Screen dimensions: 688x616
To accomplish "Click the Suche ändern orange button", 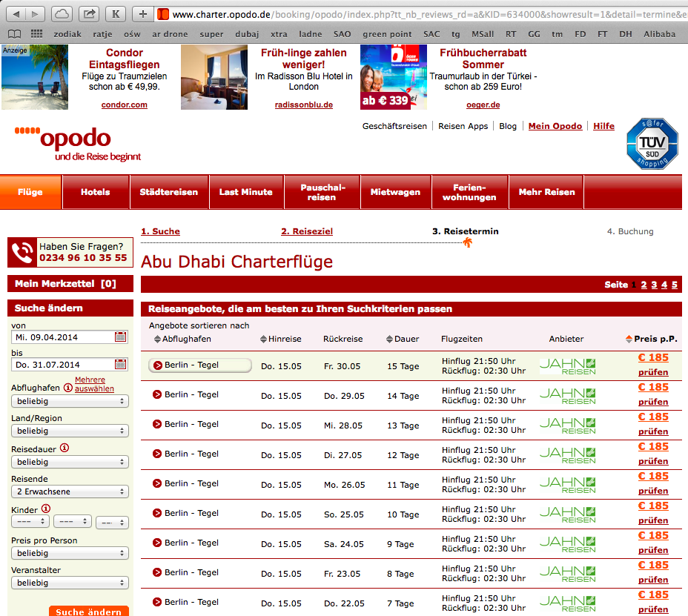I will 89,611.
